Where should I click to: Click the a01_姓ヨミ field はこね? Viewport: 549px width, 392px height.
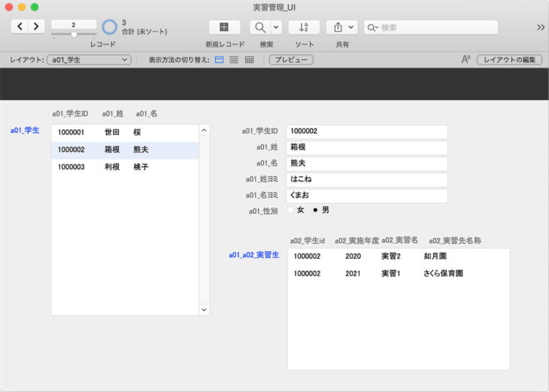tap(366, 180)
